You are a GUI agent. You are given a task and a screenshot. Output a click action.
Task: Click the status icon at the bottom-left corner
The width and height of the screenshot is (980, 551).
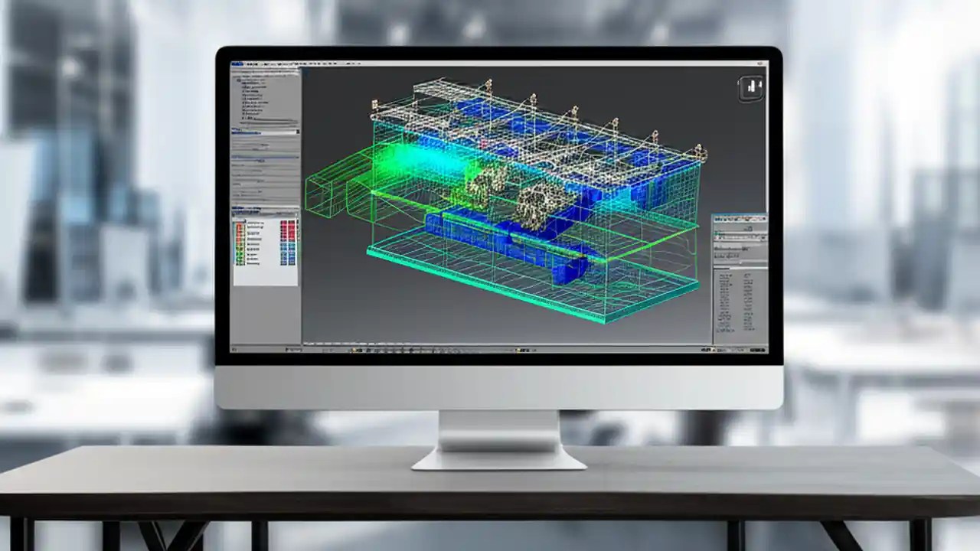(x=235, y=350)
